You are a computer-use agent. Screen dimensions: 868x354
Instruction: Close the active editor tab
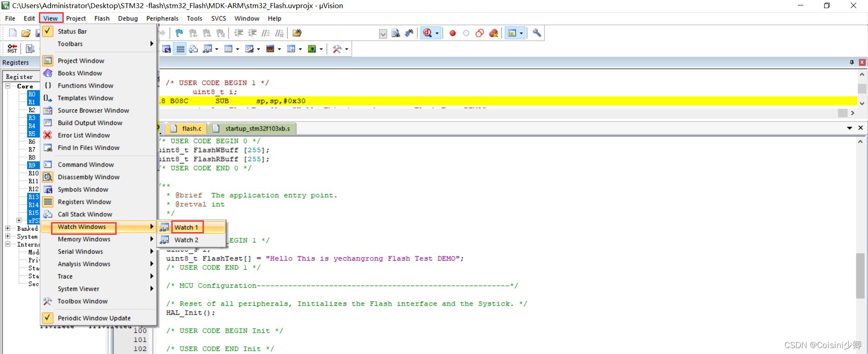coord(860,128)
